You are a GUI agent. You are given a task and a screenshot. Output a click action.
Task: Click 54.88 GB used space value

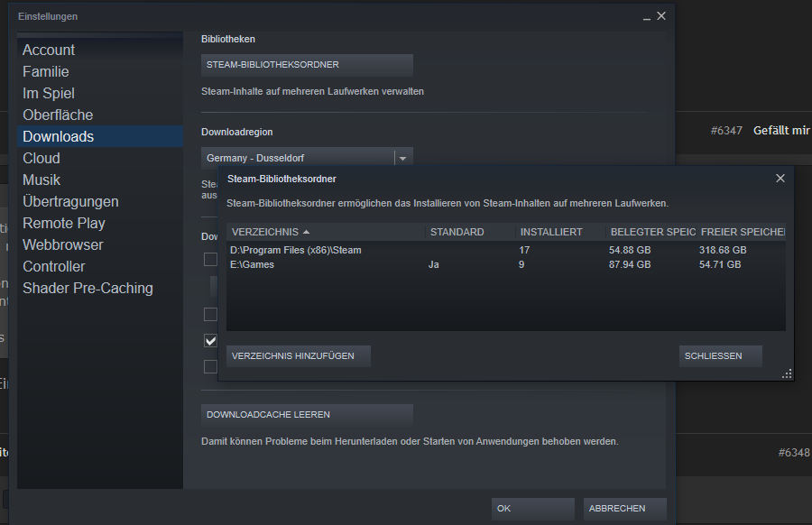[630, 250]
